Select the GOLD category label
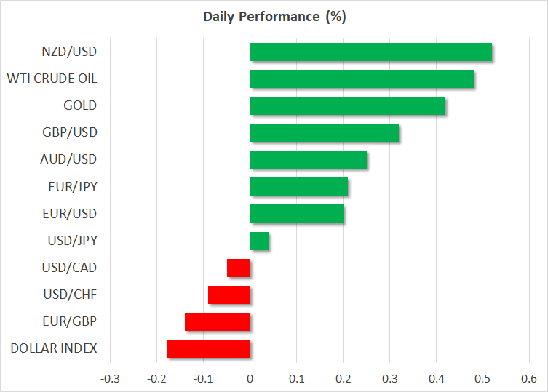 (80, 105)
